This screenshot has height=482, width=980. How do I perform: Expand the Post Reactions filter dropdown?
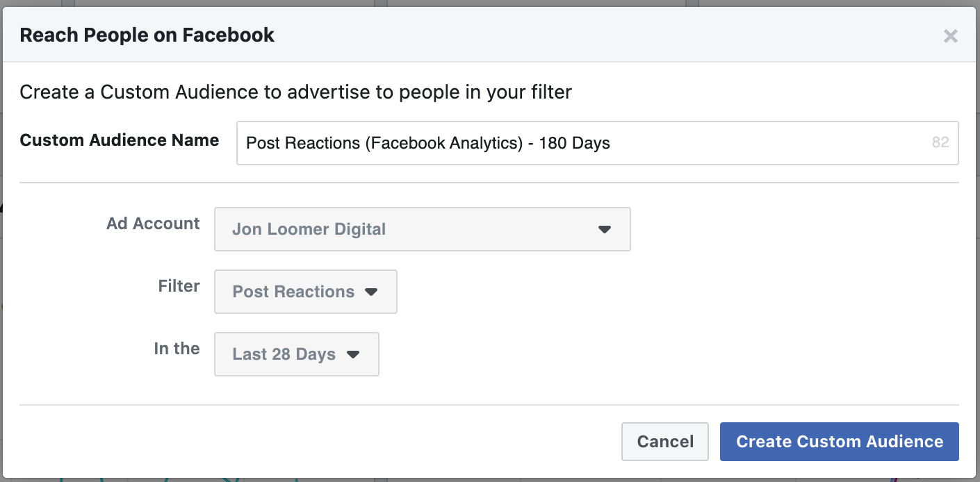pos(306,292)
